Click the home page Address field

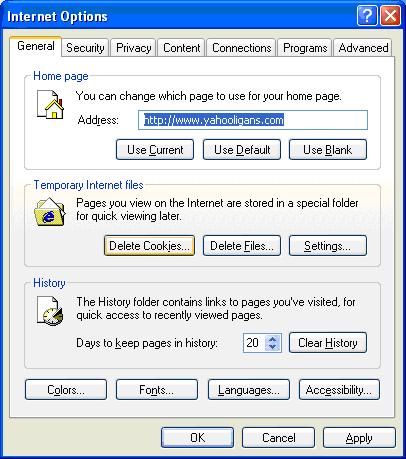pyautogui.click(x=253, y=120)
